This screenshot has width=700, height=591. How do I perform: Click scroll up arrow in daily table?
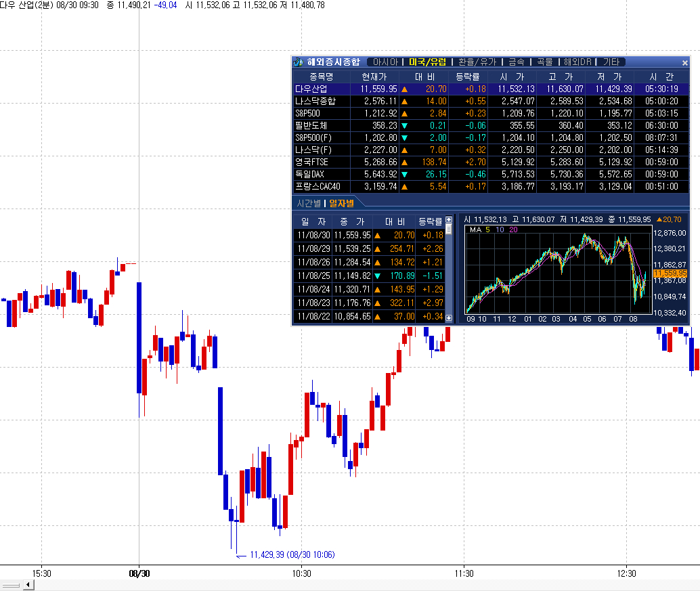pyautogui.click(x=448, y=220)
